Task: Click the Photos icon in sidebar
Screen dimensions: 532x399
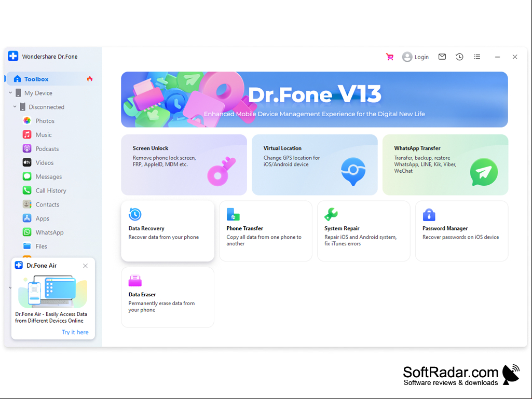Action: (27, 121)
